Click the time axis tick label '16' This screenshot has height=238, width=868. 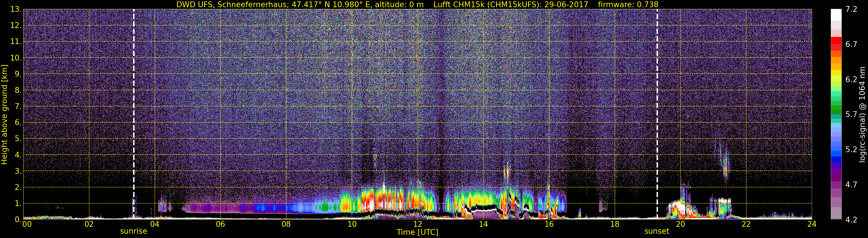549,224
